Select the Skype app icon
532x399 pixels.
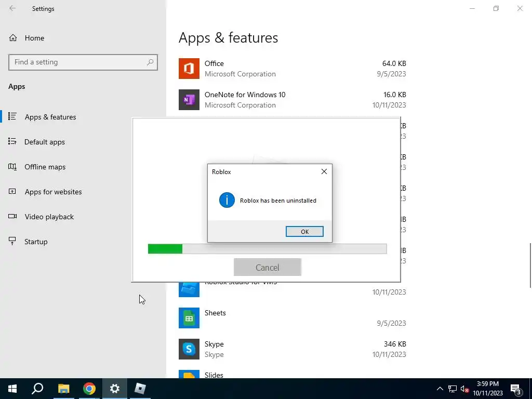click(x=189, y=349)
